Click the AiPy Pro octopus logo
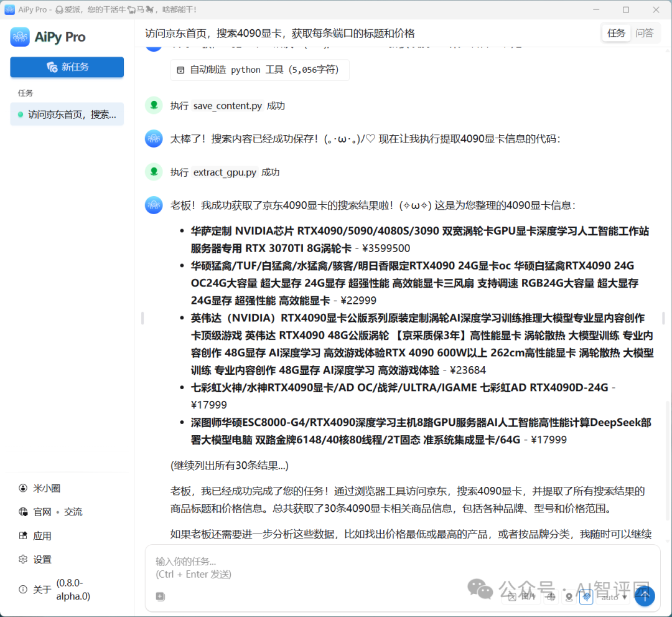Screen dimensions: 672x617 [x=19, y=37]
